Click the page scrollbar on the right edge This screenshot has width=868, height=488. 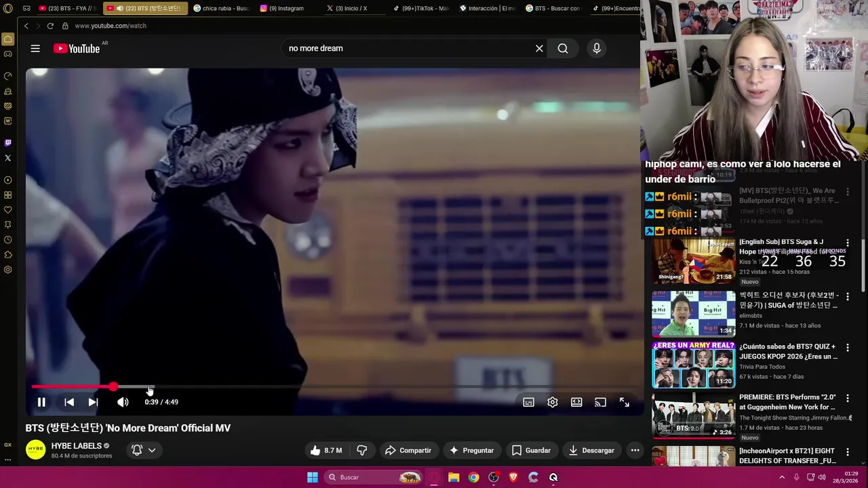coord(863,264)
